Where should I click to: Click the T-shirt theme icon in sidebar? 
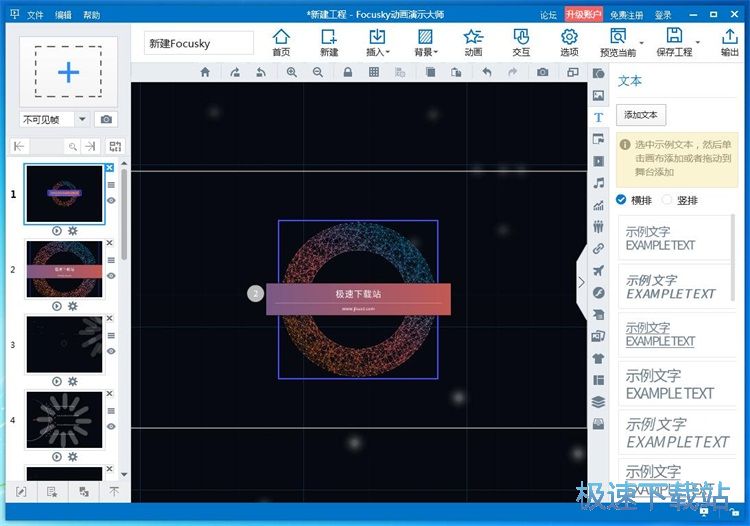[x=598, y=358]
